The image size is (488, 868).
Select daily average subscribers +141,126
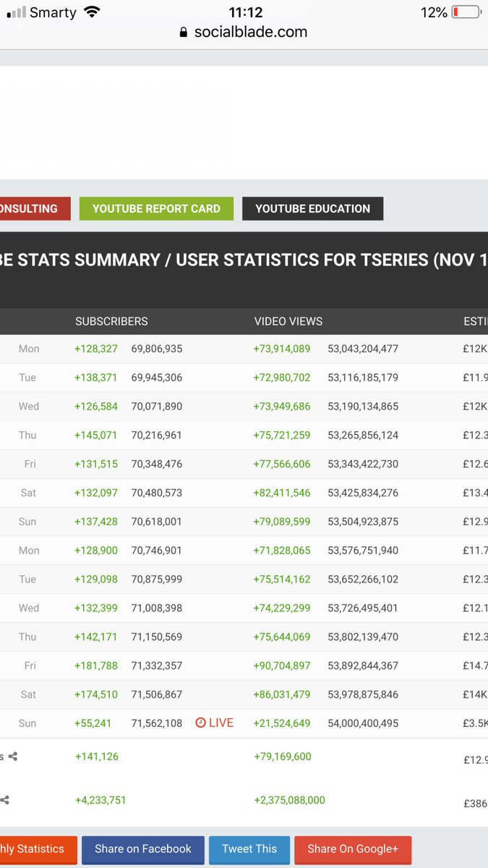(97, 757)
